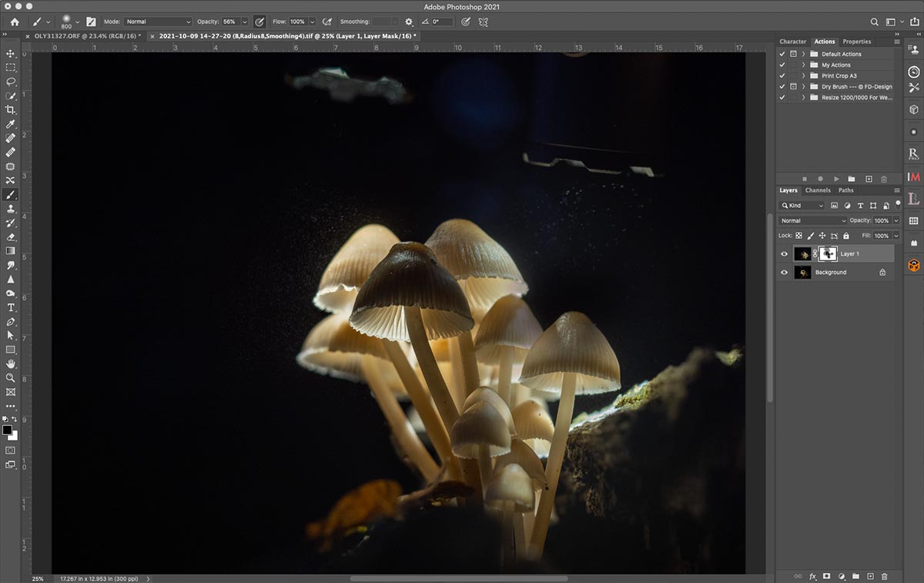Viewport: 924px width, 583px height.
Task: Uncheck the My Actions set checkbox
Action: point(782,65)
